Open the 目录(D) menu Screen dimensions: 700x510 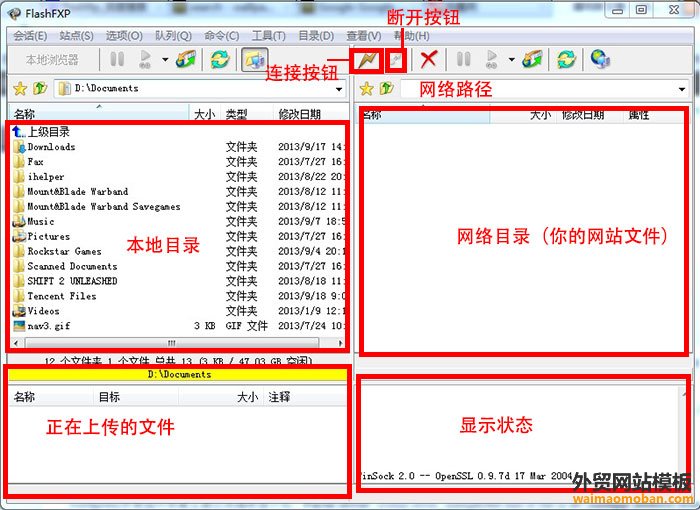click(x=316, y=36)
